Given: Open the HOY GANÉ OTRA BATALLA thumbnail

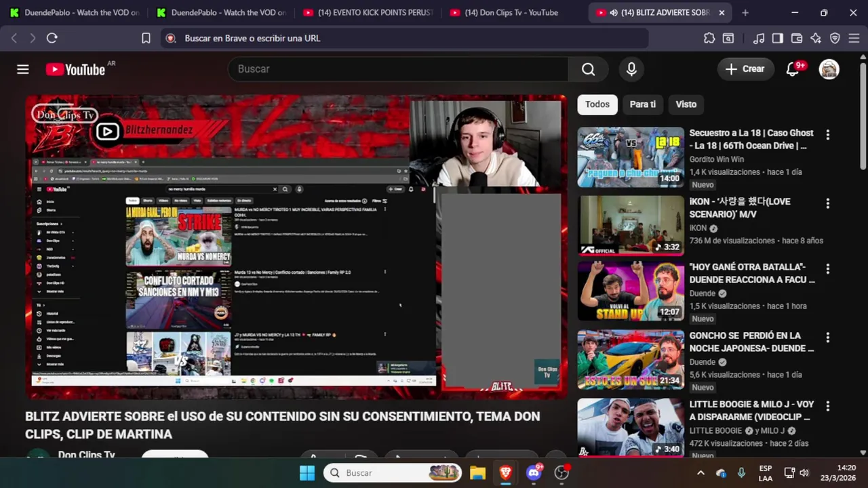Looking at the screenshot, I should (x=631, y=291).
